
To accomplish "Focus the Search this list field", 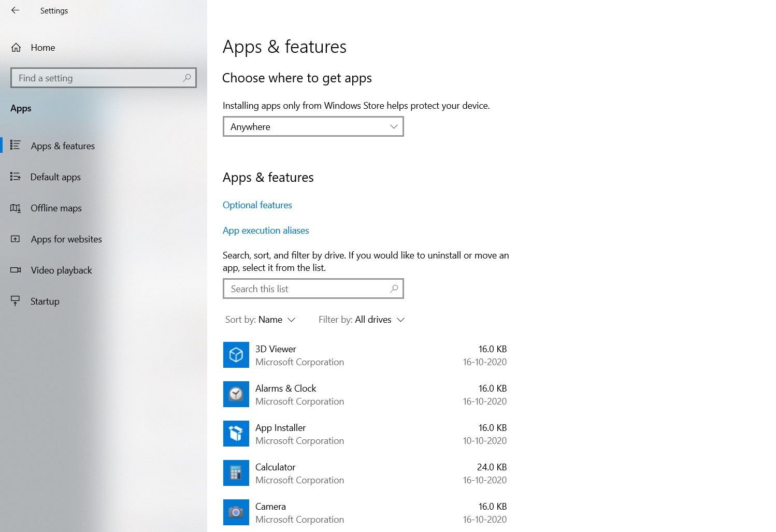I will 306,289.
